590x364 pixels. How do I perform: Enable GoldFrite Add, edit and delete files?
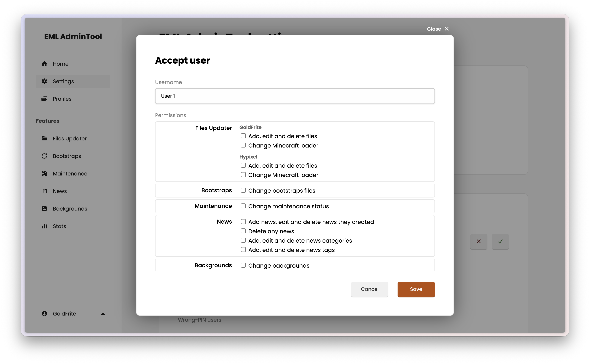click(243, 136)
